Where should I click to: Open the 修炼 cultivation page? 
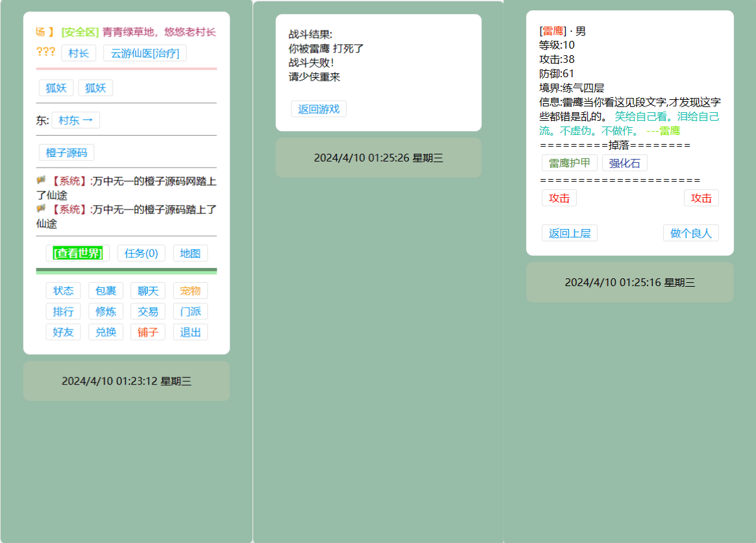tap(106, 311)
